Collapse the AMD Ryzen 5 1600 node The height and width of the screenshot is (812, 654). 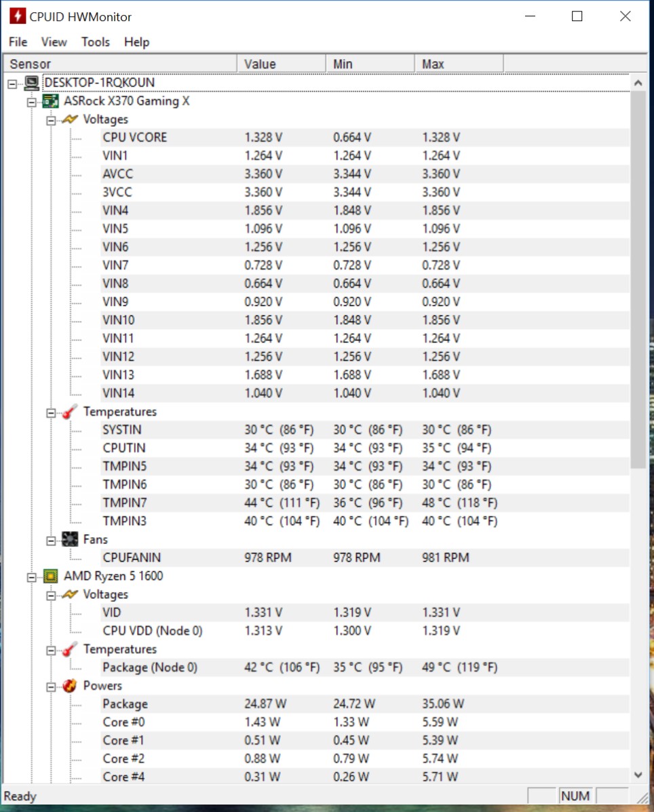point(32,577)
